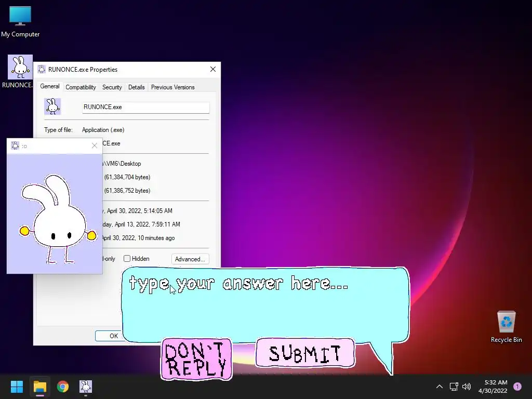Image resolution: width=532 pixels, height=399 pixels.
Task: Click the Advanced... button
Action: point(190,259)
